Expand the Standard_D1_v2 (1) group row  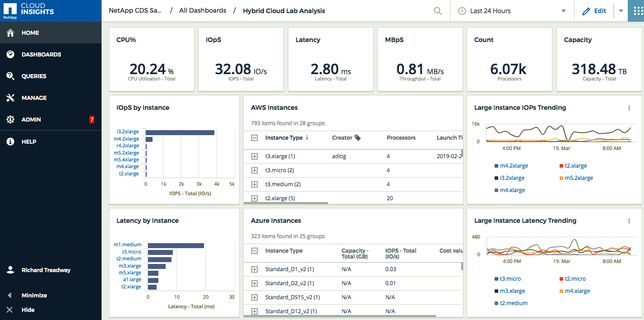(x=255, y=269)
